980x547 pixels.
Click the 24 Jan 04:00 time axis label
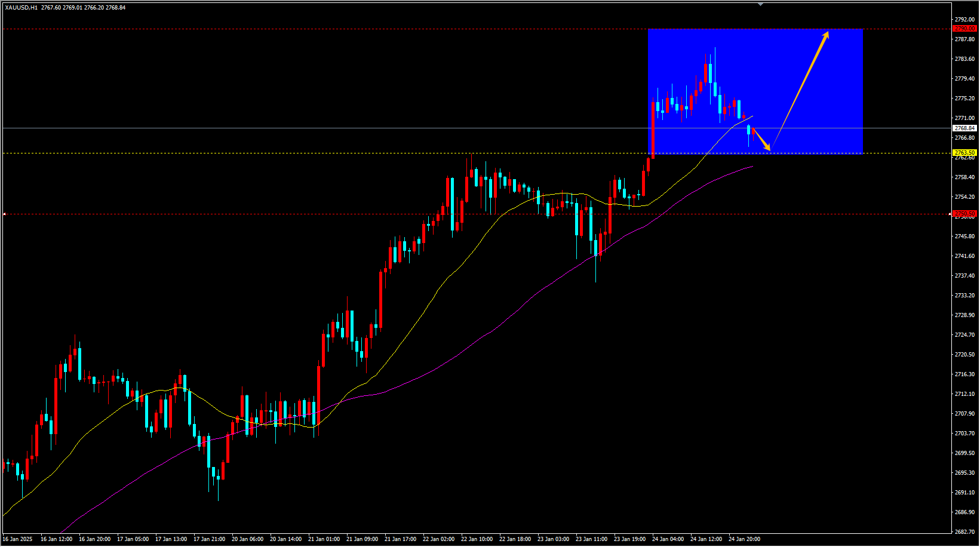668,539
